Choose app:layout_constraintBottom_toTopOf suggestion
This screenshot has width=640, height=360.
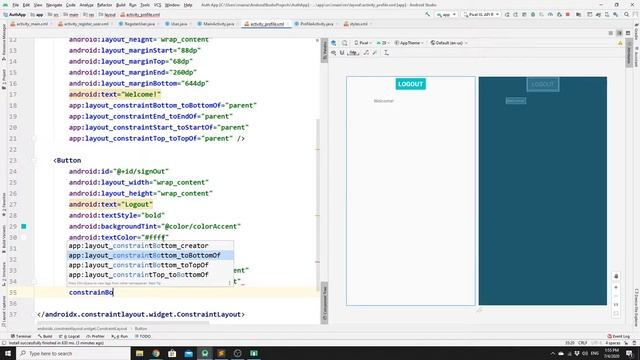click(150, 265)
